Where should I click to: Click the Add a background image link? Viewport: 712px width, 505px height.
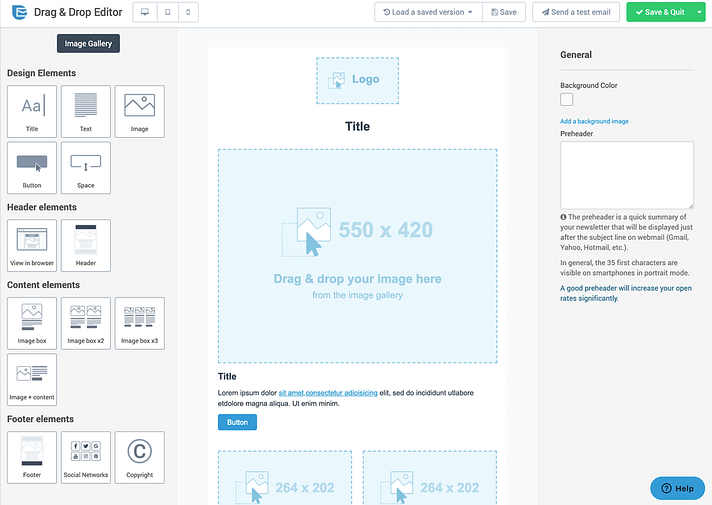(x=594, y=121)
